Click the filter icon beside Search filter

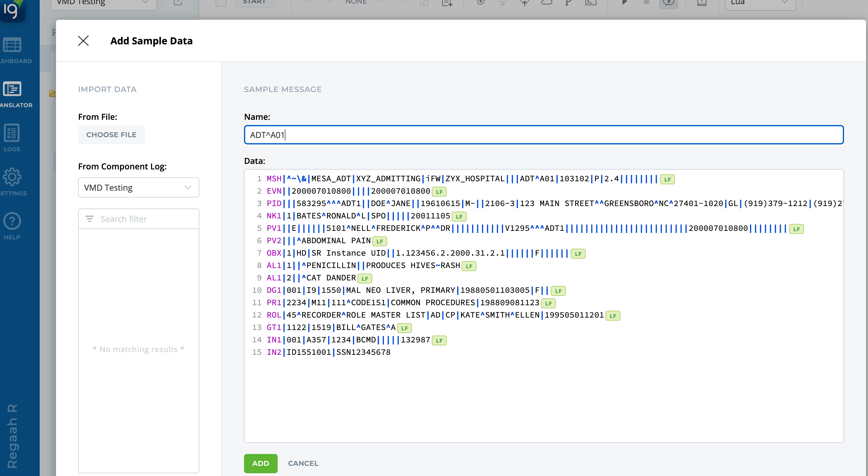point(89,219)
